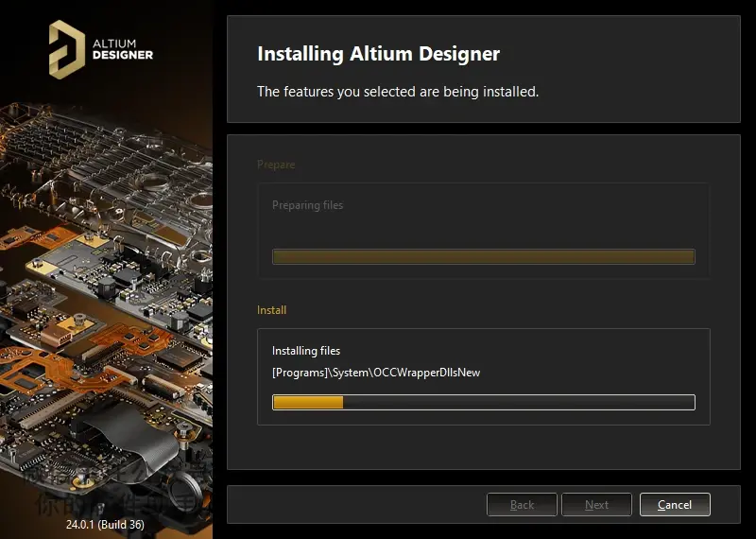Click the gold Altium logo icon
The width and height of the screenshot is (756, 539).
pyautogui.click(x=67, y=50)
